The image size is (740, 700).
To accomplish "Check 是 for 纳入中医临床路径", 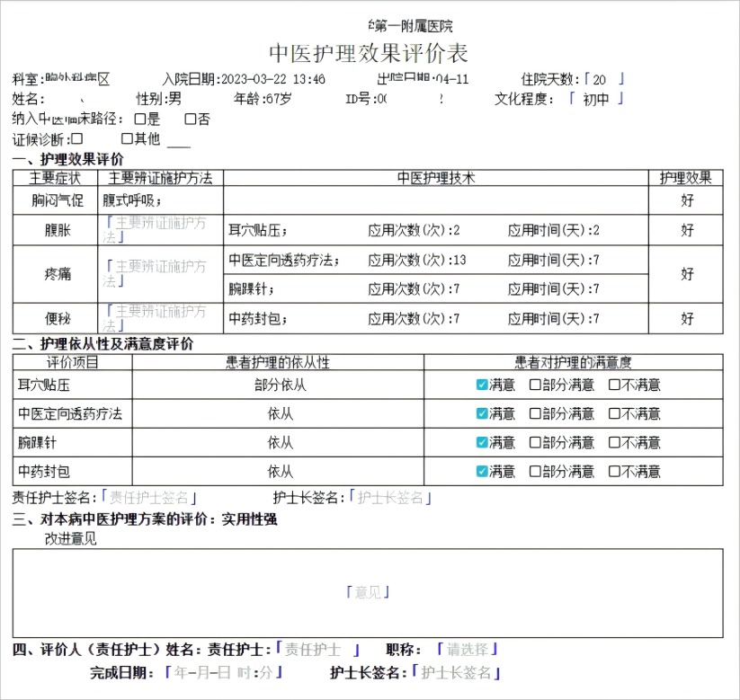I will [139, 119].
